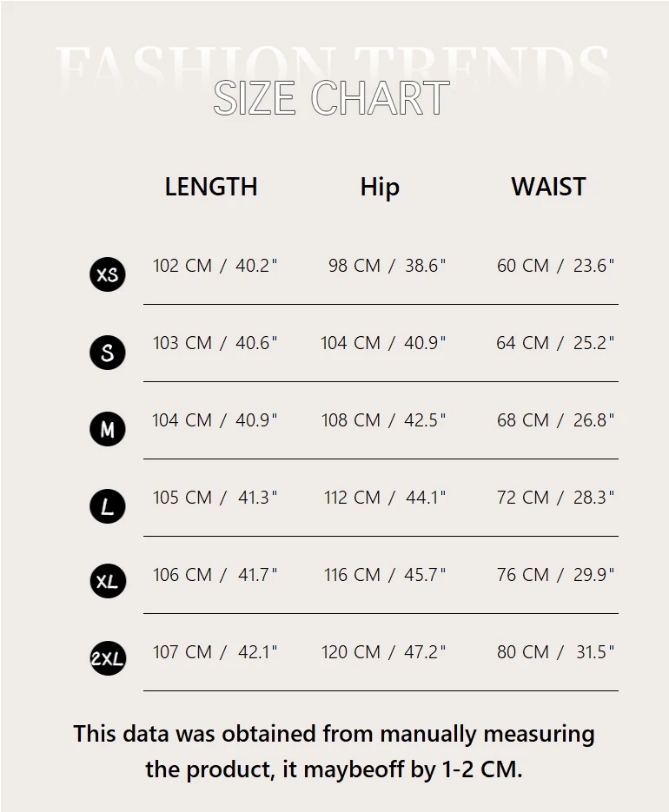Screen dimensions: 669x812
Task: Click the faded FASHION TRENDS heading
Action: click(x=332, y=65)
